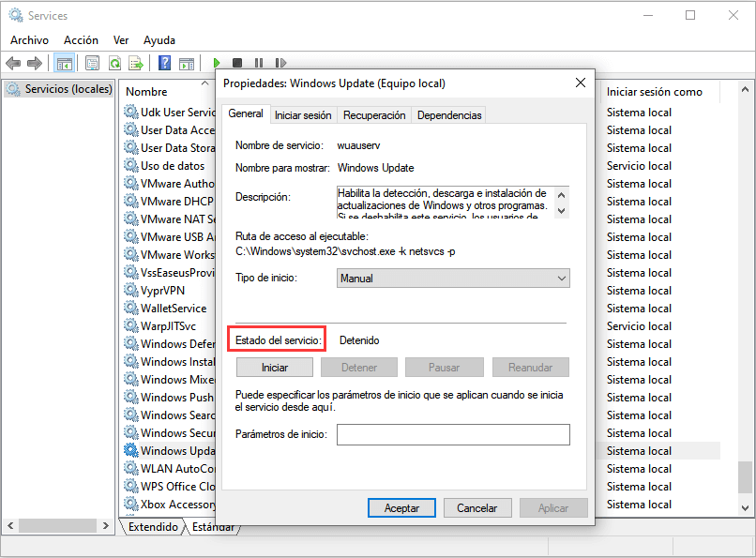Click the Aceptar button
This screenshot has height=558, width=756.
pyautogui.click(x=401, y=508)
